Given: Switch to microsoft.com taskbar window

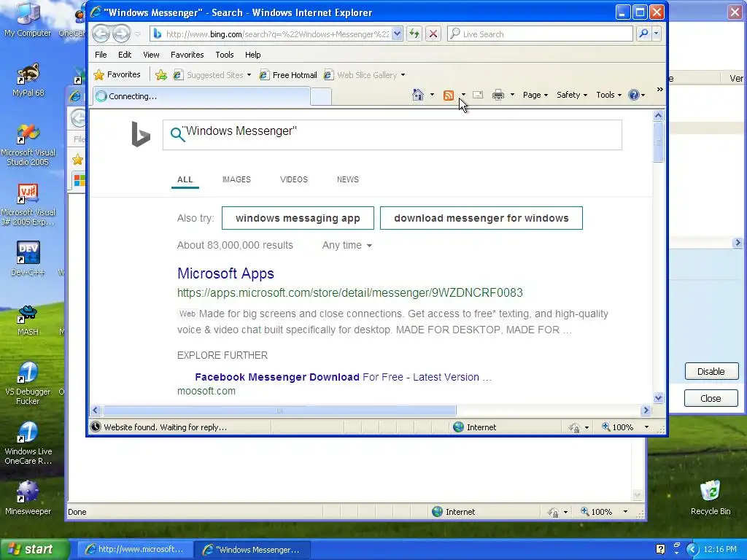Looking at the screenshot, I should 135,550.
